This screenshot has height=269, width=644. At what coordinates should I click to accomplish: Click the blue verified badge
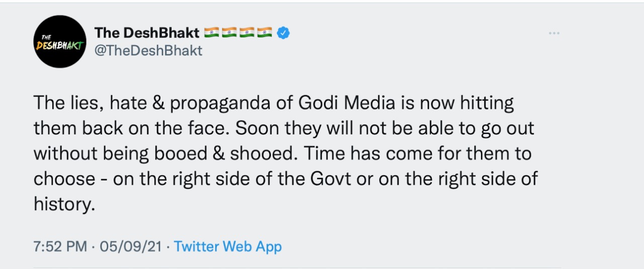284,33
